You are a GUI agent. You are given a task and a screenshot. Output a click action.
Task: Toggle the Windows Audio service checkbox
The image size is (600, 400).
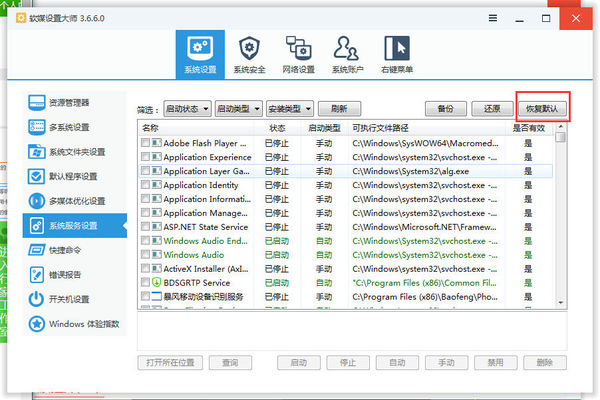[146, 255]
